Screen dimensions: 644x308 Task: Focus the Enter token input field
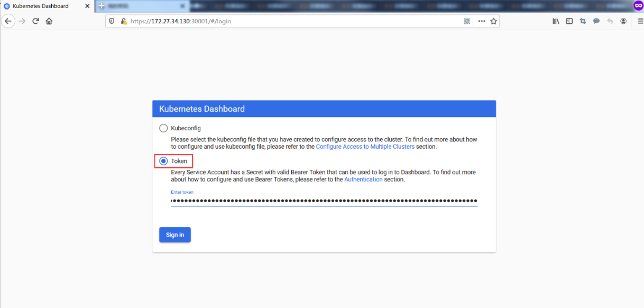324,201
